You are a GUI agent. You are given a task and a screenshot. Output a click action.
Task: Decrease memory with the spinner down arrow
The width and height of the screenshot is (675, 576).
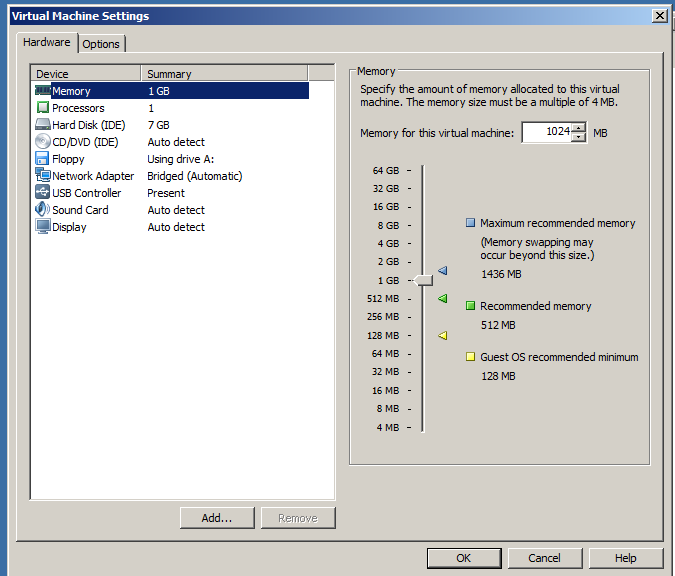[x=579, y=137]
